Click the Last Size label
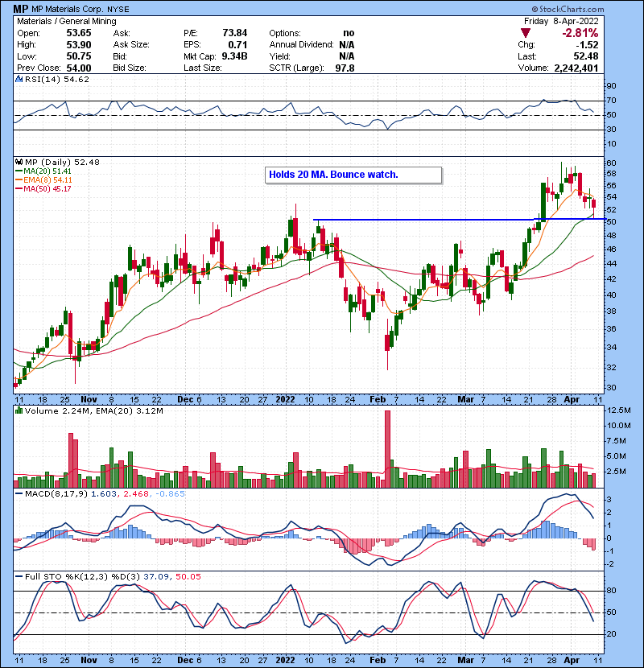The height and width of the screenshot is (668, 644). pyautogui.click(x=202, y=68)
